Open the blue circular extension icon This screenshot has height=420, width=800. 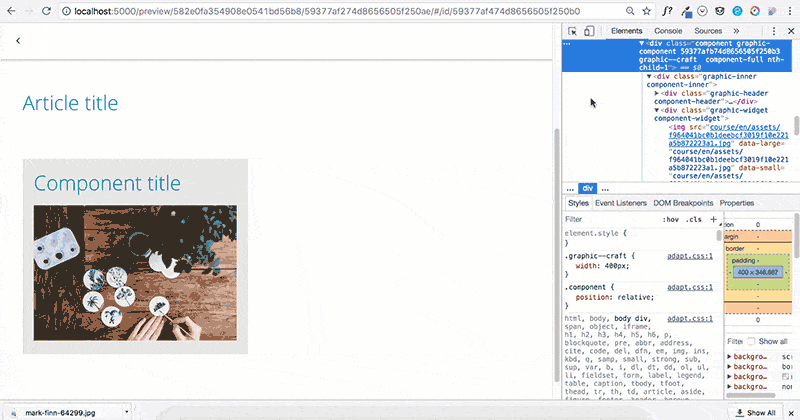coord(737,11)
